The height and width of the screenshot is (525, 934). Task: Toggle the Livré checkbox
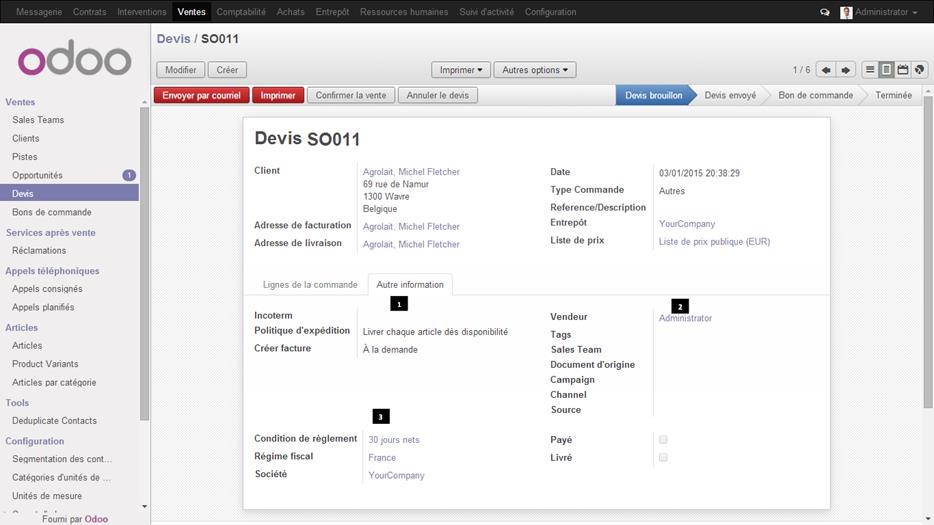[663, 457]
